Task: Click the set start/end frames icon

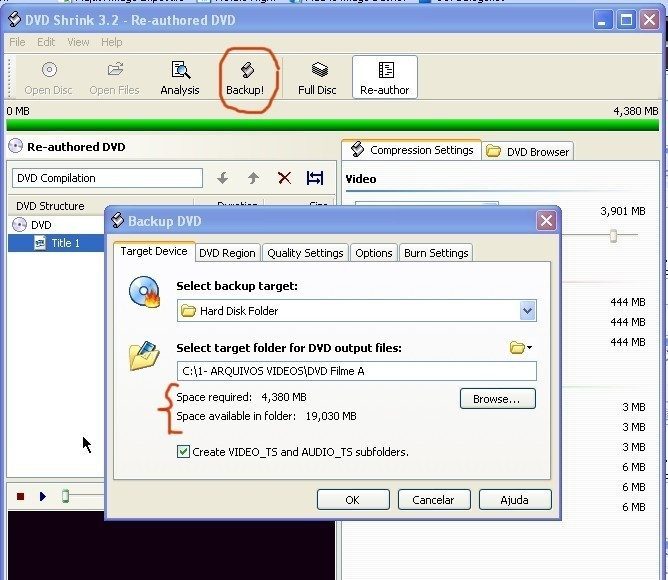Action: [315, 178]
